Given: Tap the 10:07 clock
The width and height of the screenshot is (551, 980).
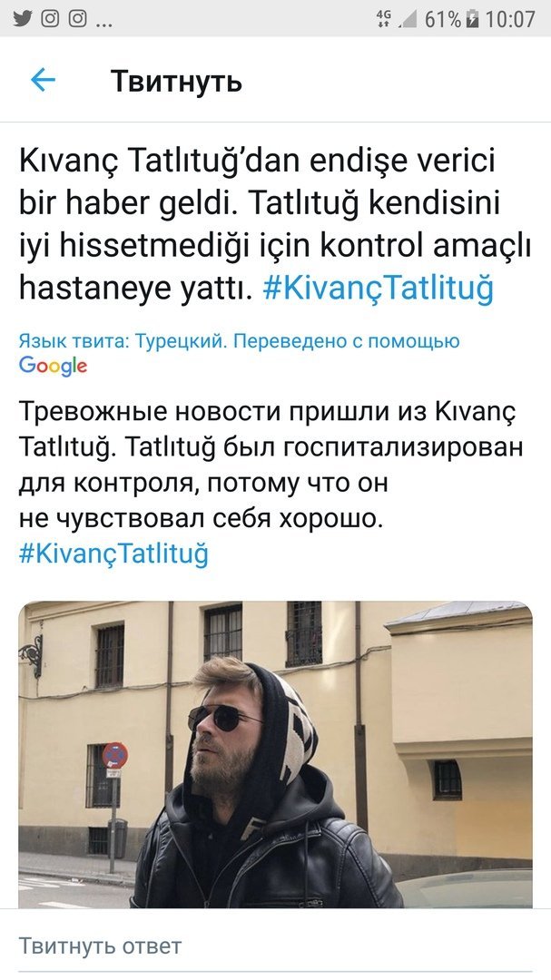Looking at the screenshot, I should tap(510, 19).
